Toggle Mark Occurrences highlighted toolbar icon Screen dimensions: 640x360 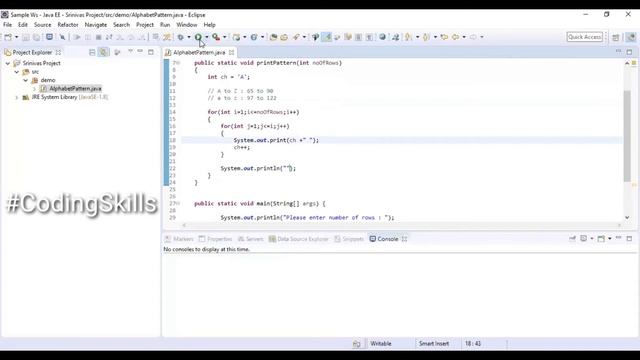coord(327,37)
